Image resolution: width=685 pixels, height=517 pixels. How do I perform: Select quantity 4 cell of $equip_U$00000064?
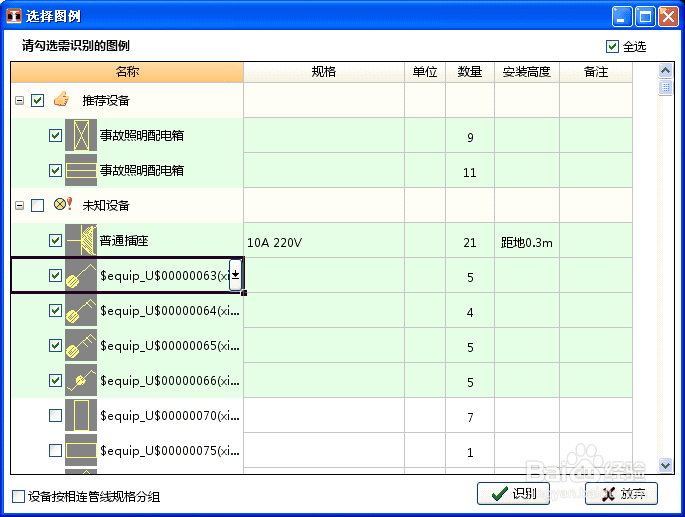[470, 310]
